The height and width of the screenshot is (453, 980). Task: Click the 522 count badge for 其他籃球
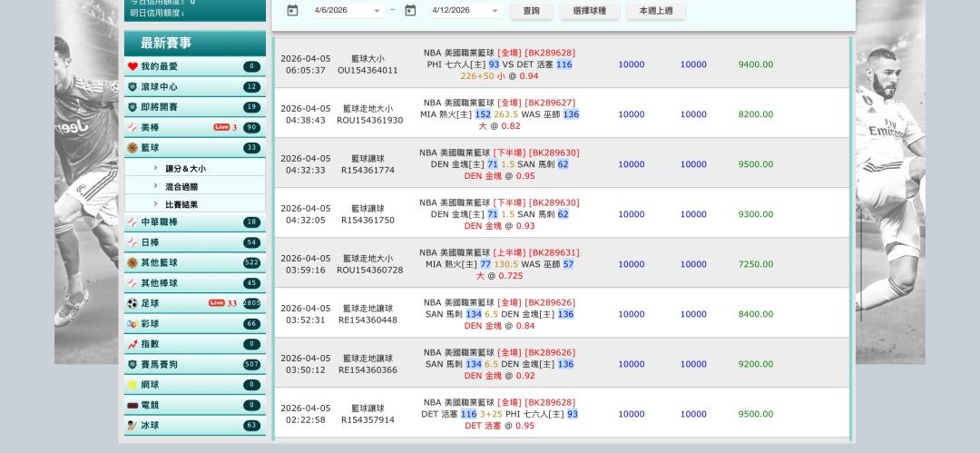252,262
